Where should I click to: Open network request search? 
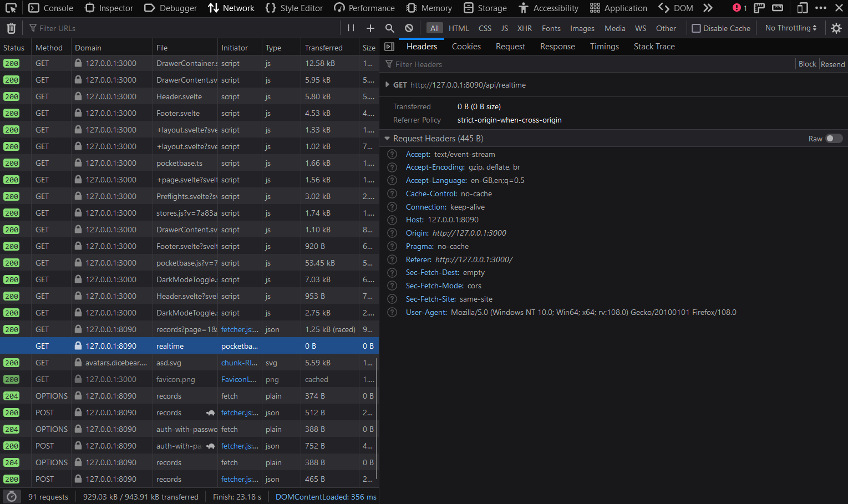click(389, 28)
